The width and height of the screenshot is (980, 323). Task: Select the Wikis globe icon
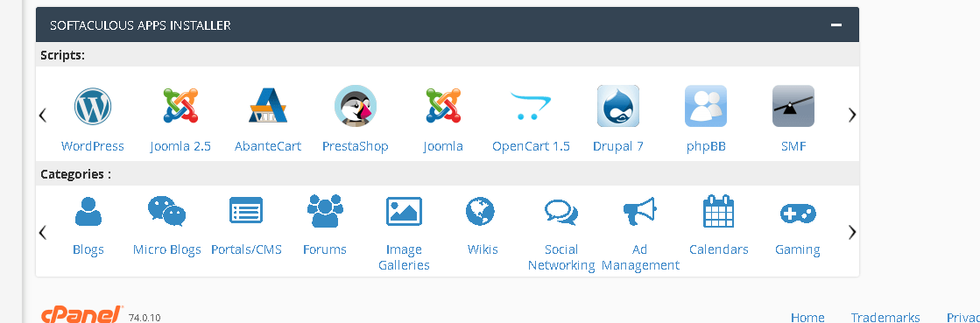click(480, 211)
